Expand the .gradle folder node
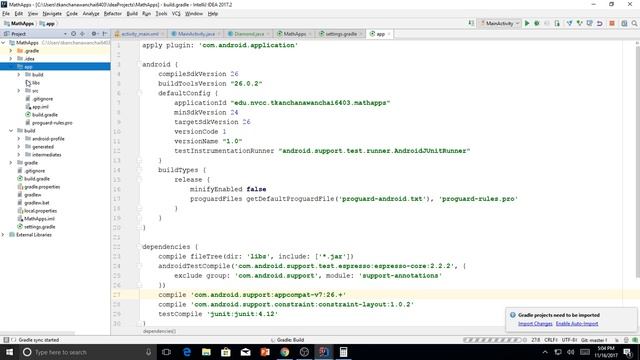 tap(11, 51)
